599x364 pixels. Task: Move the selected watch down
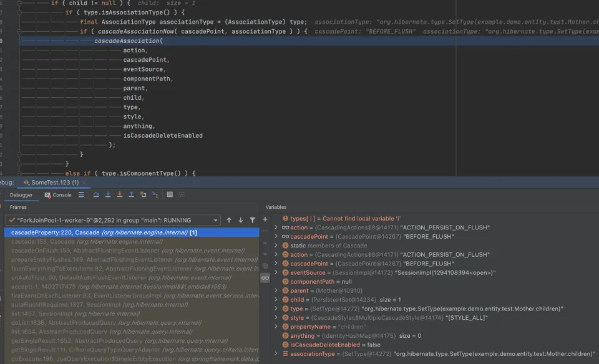(265, 254)
